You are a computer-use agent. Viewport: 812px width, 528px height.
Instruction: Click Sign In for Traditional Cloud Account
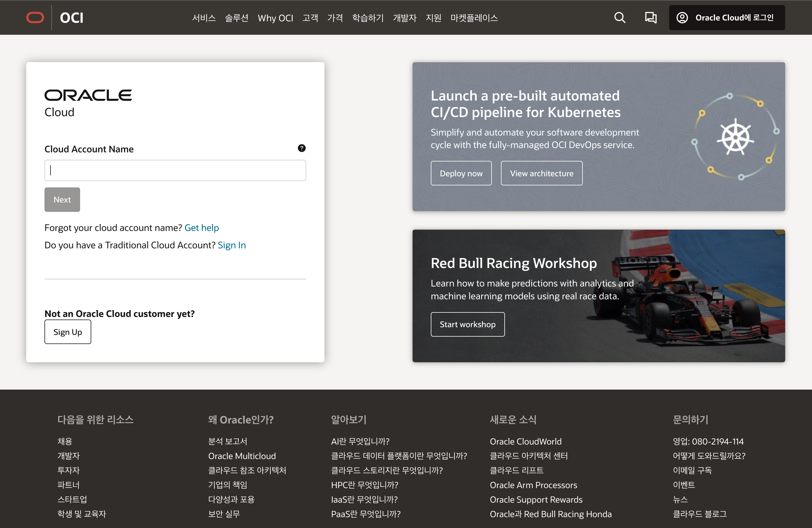232,244
